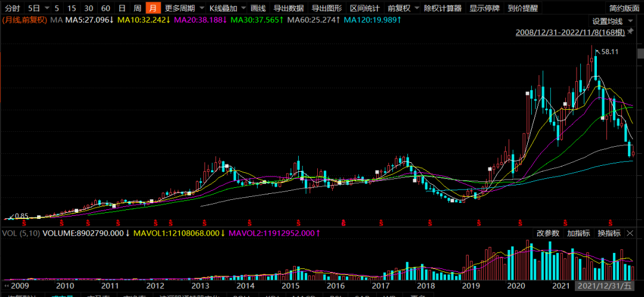Switch to the 月 monthly period
Viewport: 644px width, 297px height.
(x=153, y=8)
